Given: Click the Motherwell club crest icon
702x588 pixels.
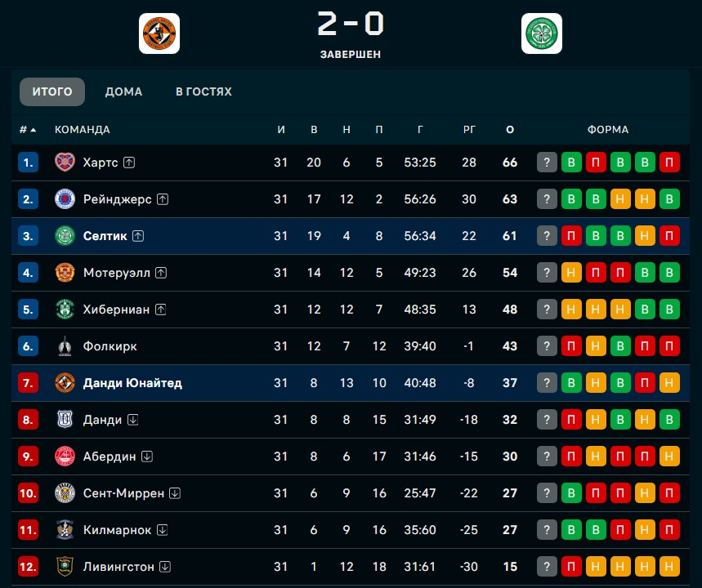Looking at the screenshot, I should (65, 273).
